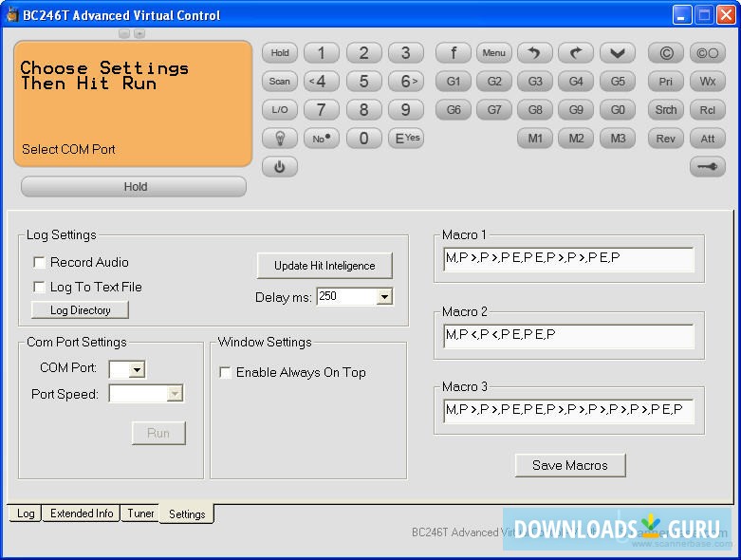
Task: Click into the Macro 2 text field
Action: (x=569, y=336)
